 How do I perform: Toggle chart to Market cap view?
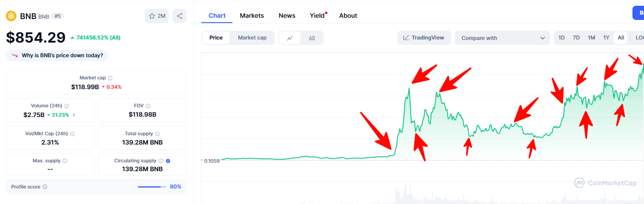tap(252, 38)
